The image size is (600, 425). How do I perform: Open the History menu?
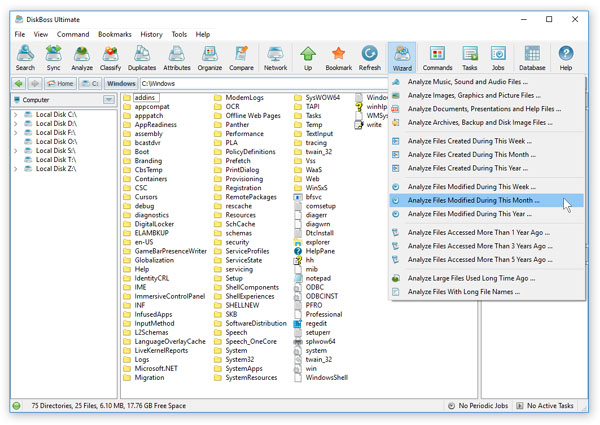pos(151,34)
